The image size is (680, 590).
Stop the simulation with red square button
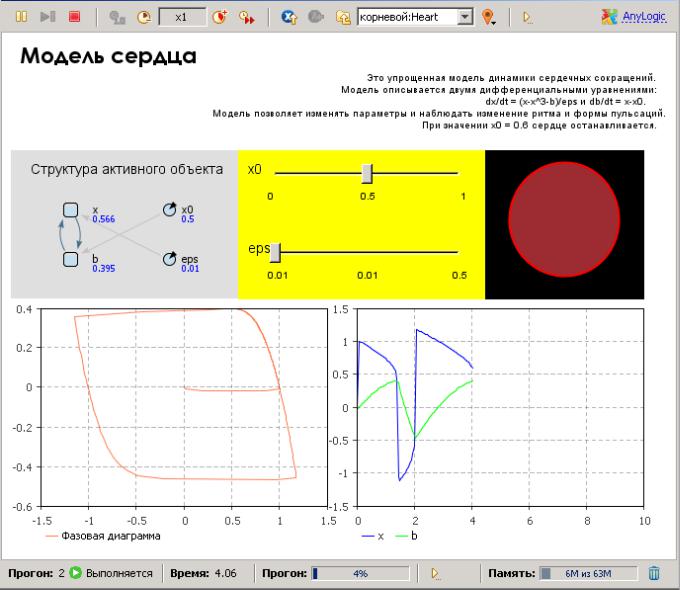[x=75, y=16]
